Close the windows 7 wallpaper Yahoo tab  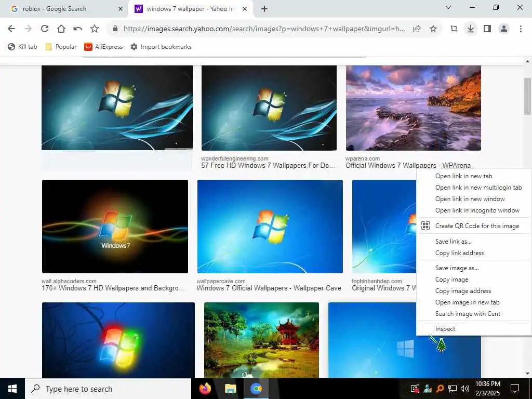point(245,9)
